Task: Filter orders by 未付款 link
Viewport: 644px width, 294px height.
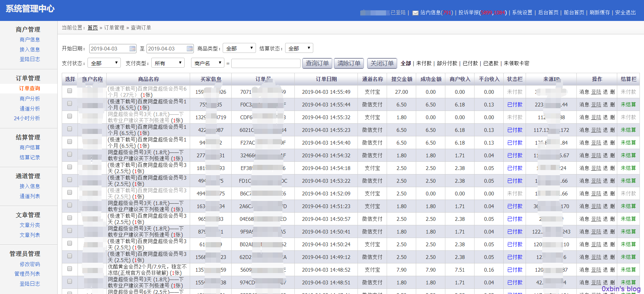Action: coord(424,63)
